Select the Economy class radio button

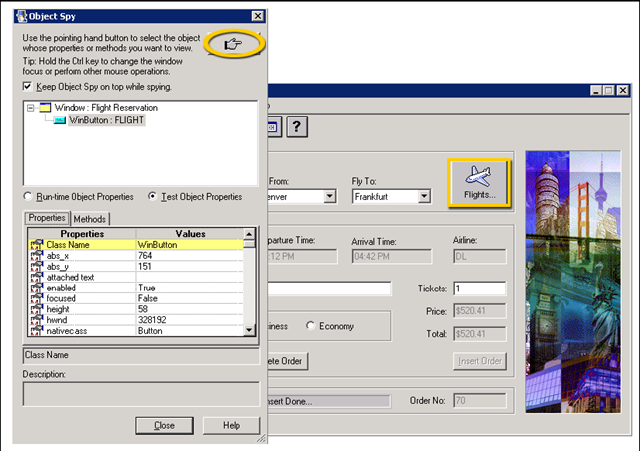(x=311, y=326)
